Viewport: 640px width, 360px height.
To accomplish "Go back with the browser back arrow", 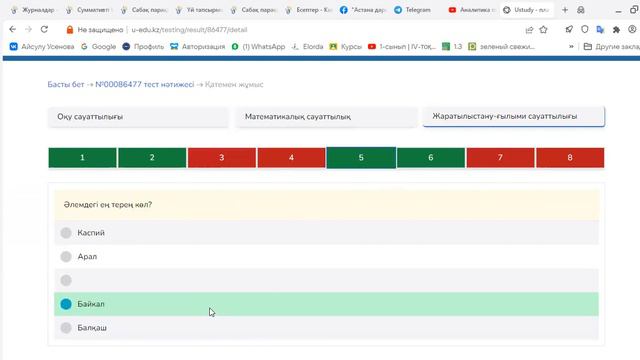I will point(13,29).
